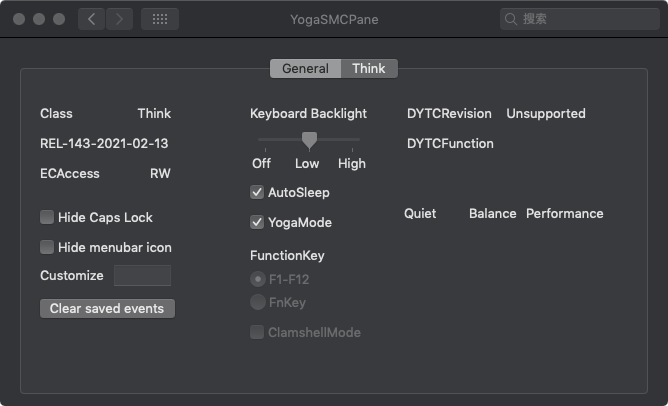The width and height of the screenshot is (668, 406).
Task: Click the back navigation arrow
Action: pos(91,19)
